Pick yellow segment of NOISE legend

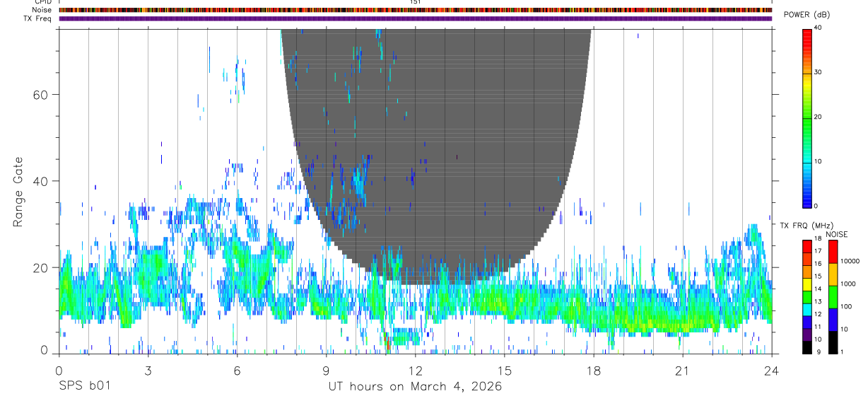(833, 274)
